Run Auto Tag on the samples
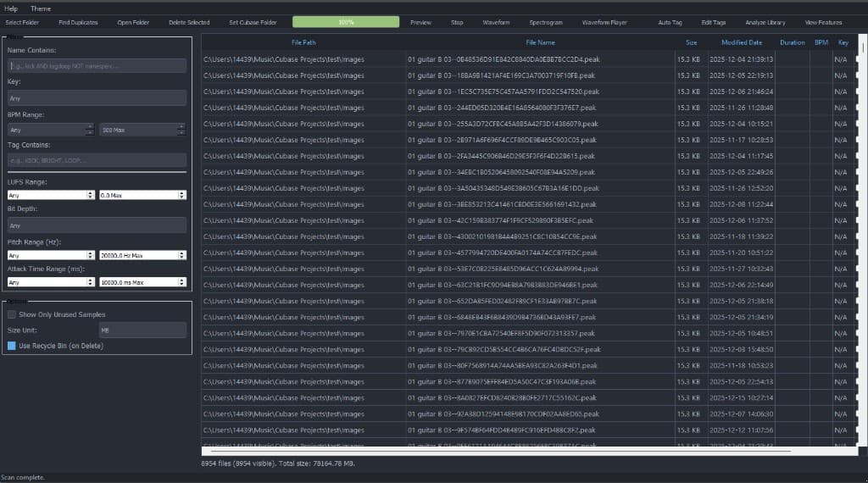Viewport: 868px width, 483px height. pyautogui.click(x=670, y=22)
